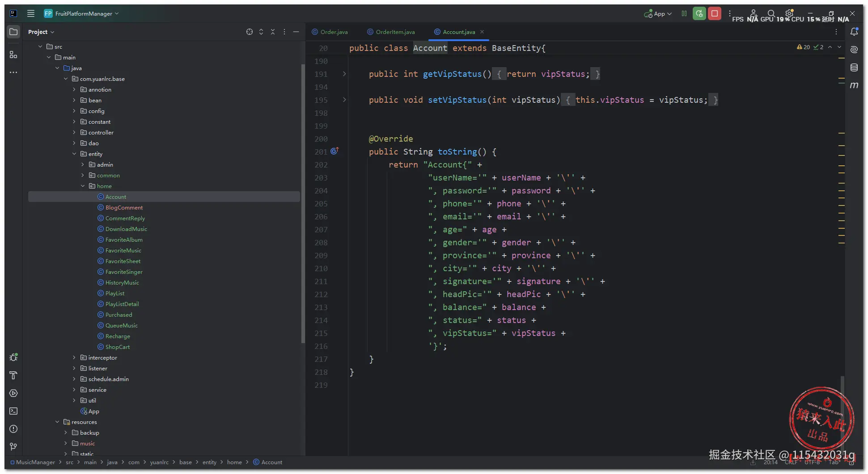The image size is (868, 474).
Task: Open the Project view selector dropdown
Action: coord(41,32)
